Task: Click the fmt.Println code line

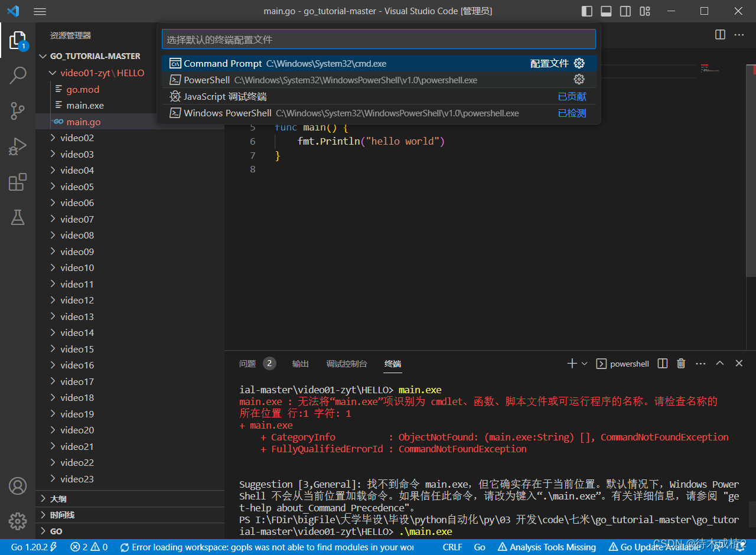Action: [371, 141]
